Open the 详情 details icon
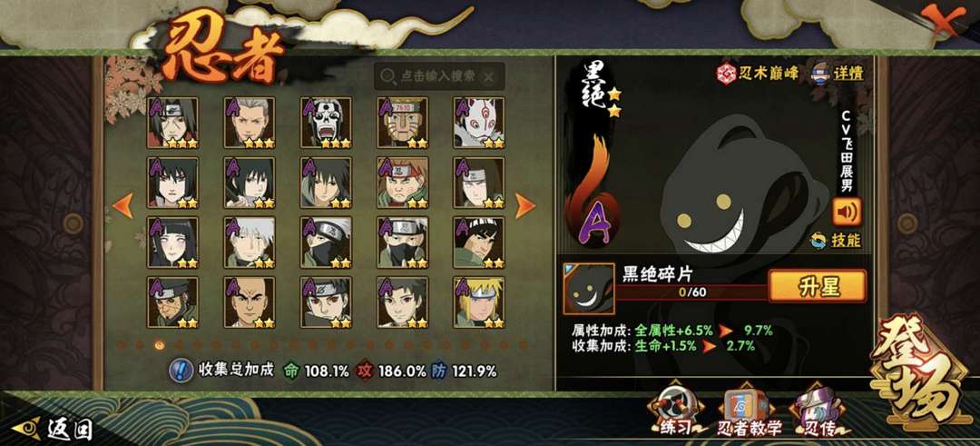The width and height of the screenshot is (980, 446). click(x=838, y=74)
